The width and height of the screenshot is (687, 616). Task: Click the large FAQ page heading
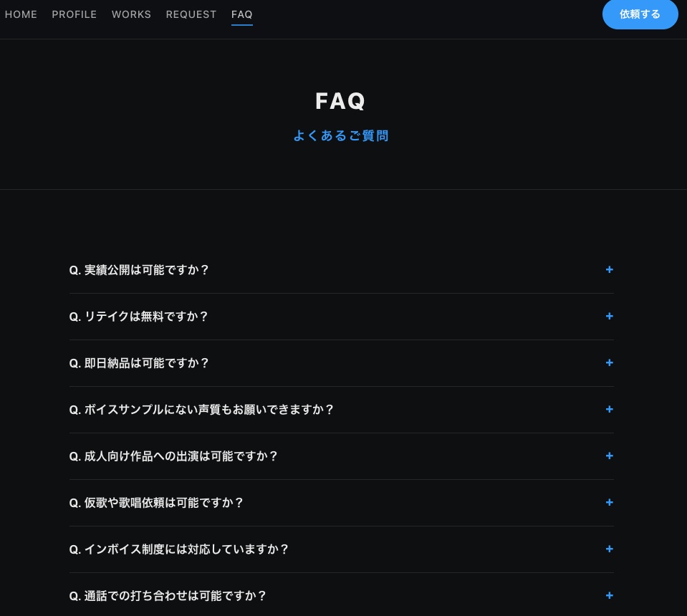[342, 100]
